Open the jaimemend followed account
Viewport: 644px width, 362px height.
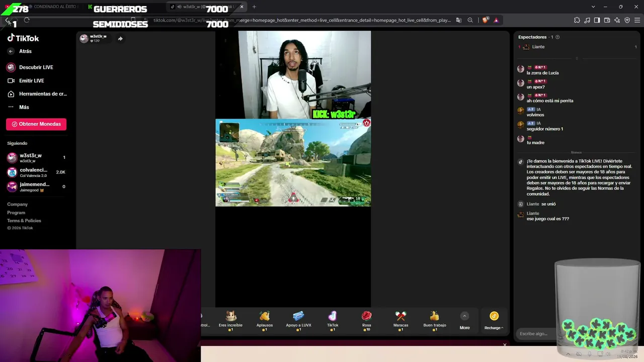[x=36, y=187]
